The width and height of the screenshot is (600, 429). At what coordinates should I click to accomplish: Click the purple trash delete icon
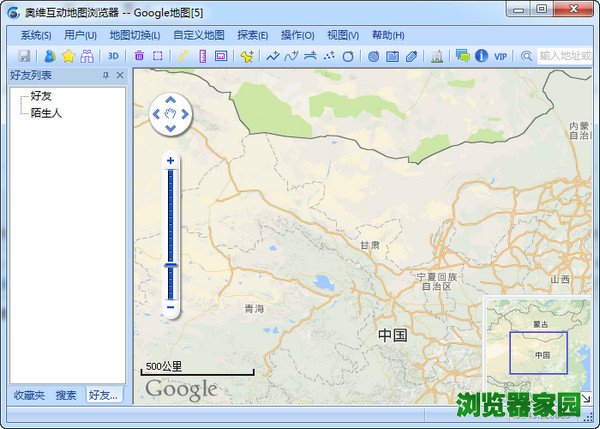(x=139, y=56)
